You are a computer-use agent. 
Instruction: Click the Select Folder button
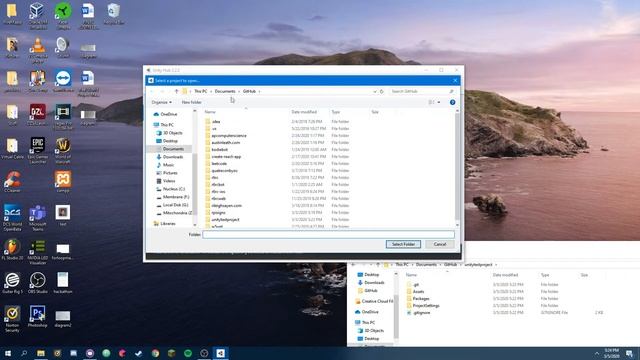403,244
